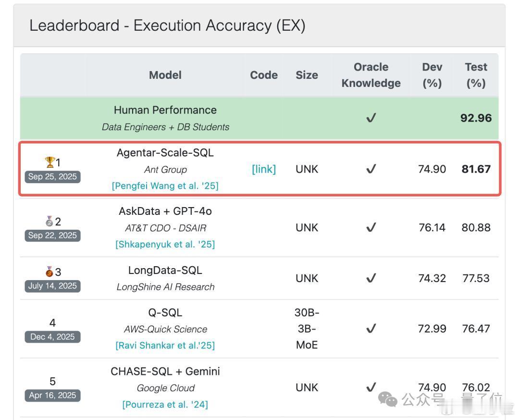Click the Dec 4, 2025 date badge
This screenshot has height=420, width=519.
52,337
